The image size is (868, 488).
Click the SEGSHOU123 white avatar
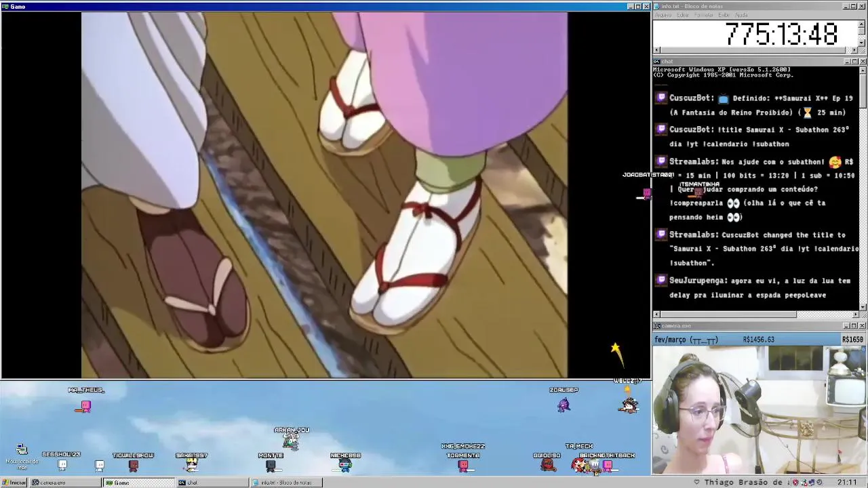point(62,465)
